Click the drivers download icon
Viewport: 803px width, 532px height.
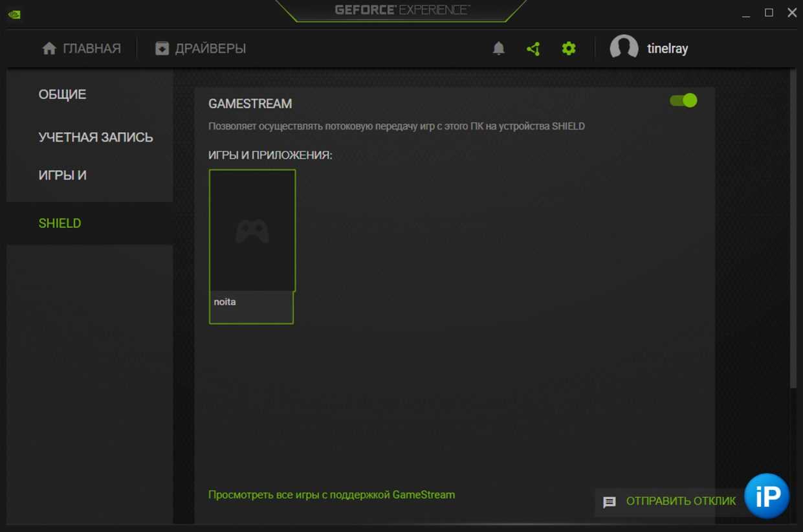pyautogui.click(x=162, y=49)
